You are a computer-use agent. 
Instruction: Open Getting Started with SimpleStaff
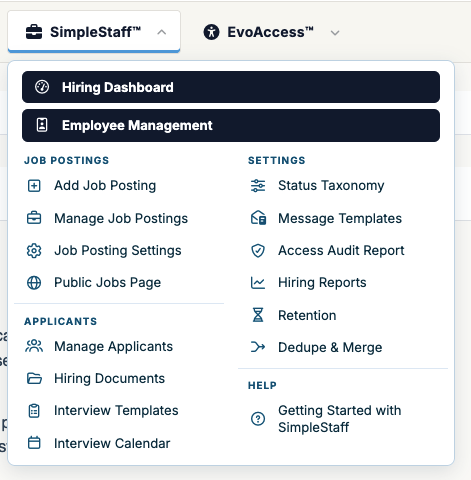point(340,419)
